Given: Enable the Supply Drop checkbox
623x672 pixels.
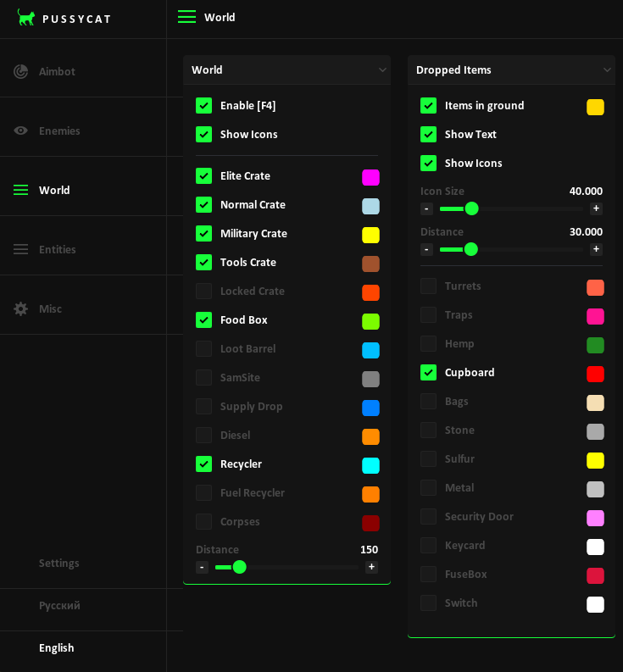Looking at the screenshot, I should coord(204,407).
